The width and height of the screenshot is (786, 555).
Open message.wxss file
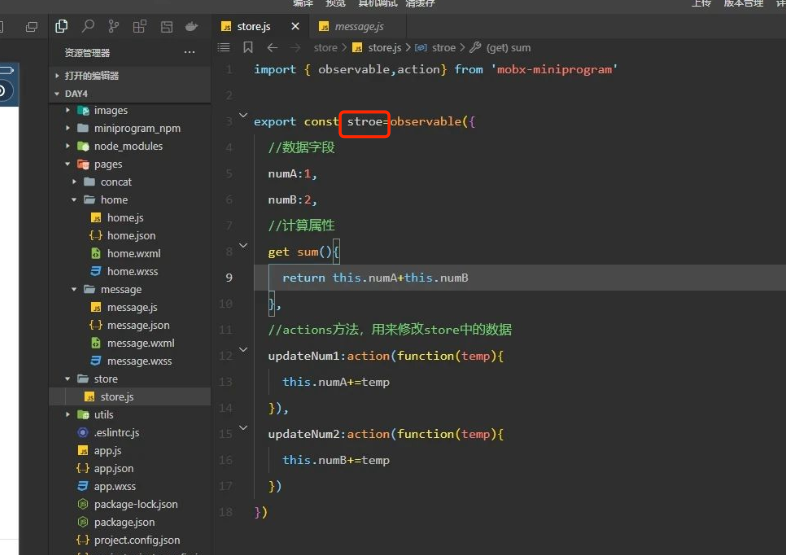pos(130,361)
